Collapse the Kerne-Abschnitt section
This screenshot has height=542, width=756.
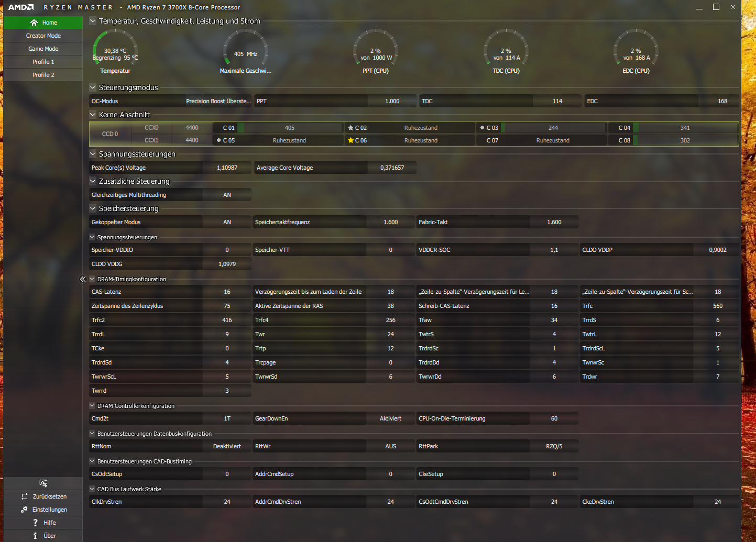[x=93, y=115]
